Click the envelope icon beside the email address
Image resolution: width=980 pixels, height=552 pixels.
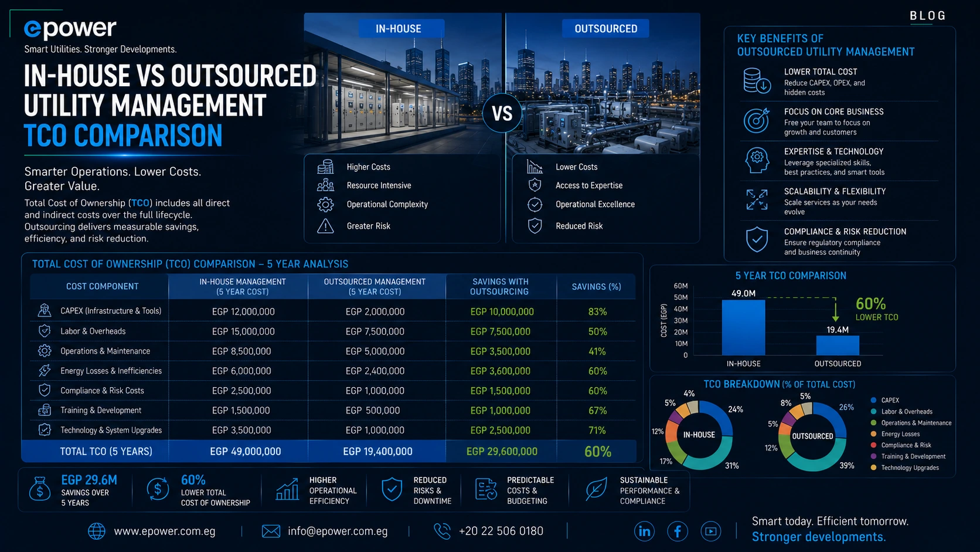point(271,531)
